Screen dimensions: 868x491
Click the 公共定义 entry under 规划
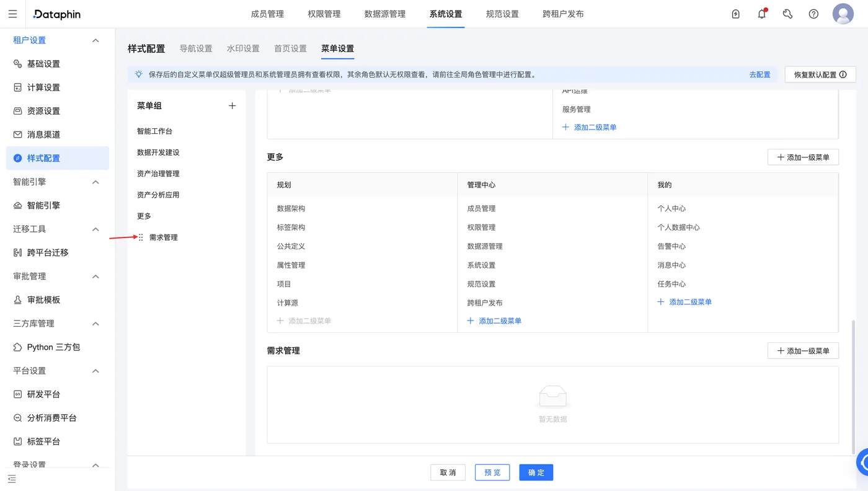(291, 246)
